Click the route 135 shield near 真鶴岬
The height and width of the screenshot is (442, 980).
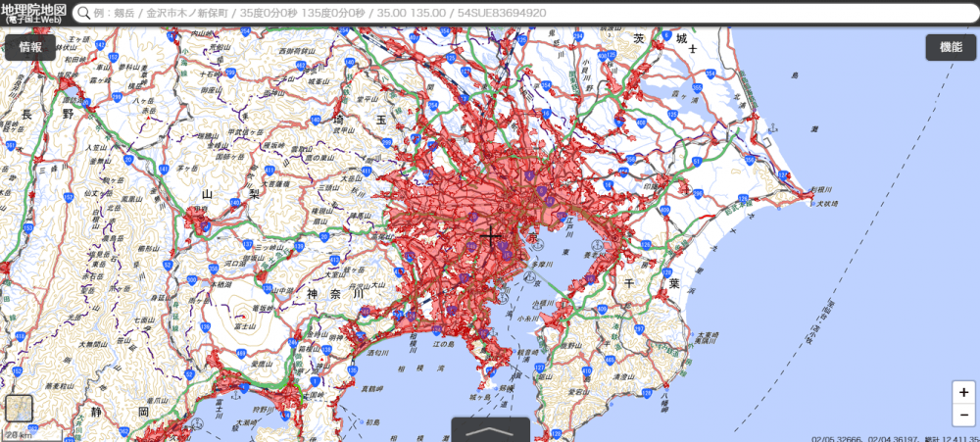tap(353, 370)
